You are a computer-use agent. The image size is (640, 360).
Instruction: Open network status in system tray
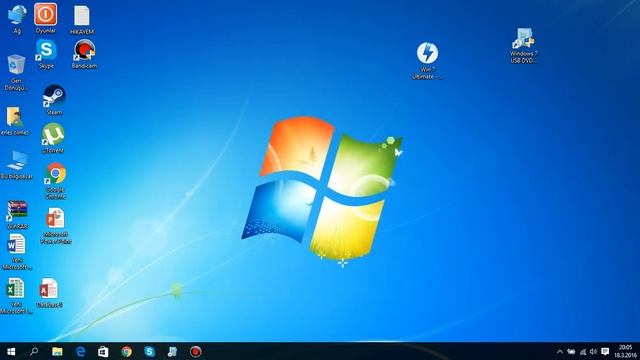[x=582, y=351]
